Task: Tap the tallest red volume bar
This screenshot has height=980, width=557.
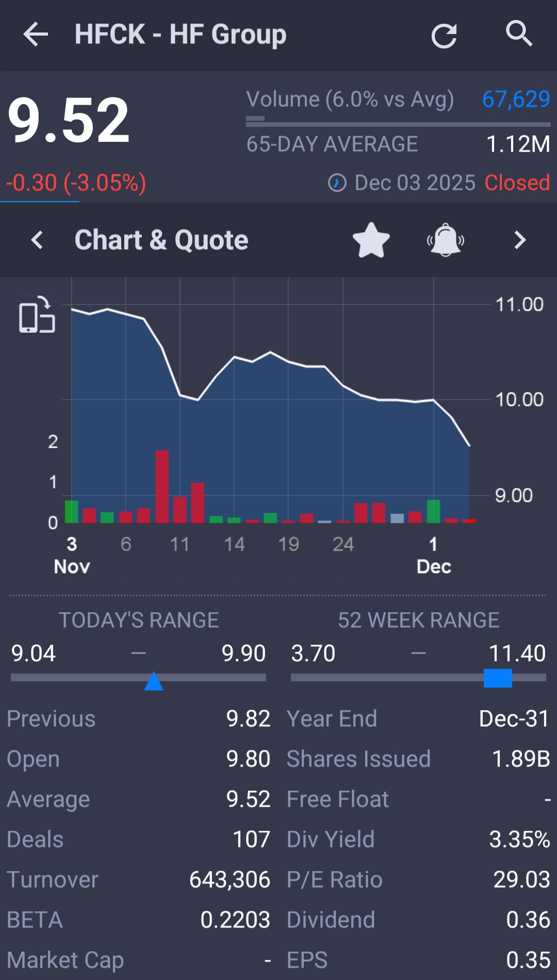Action: [162, 486]
